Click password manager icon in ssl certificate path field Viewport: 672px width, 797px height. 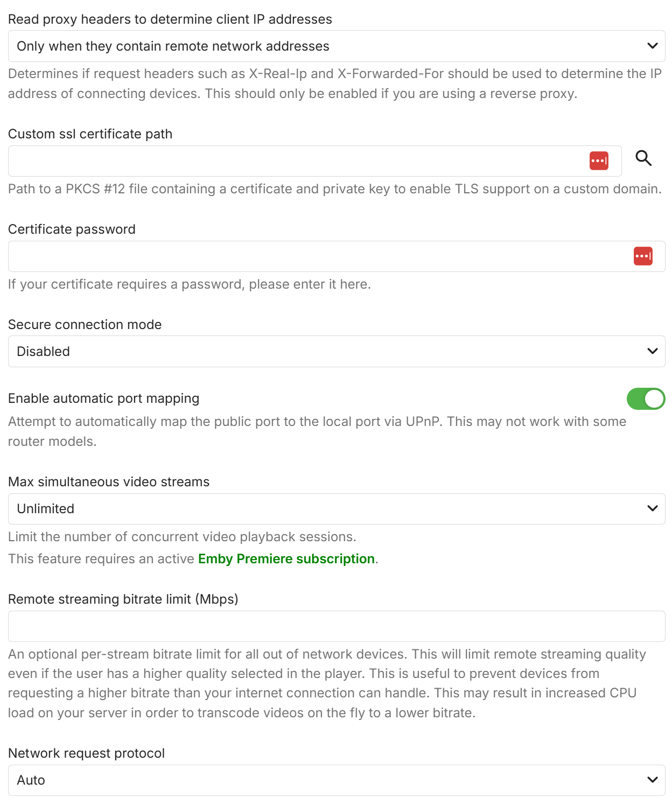click(x=599, y=161)
